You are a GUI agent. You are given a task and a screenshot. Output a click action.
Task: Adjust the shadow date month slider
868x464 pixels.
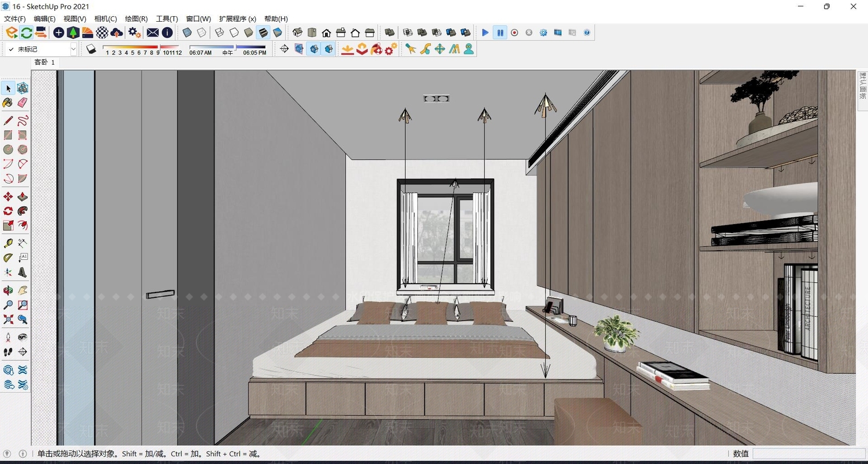pos(144,49)
